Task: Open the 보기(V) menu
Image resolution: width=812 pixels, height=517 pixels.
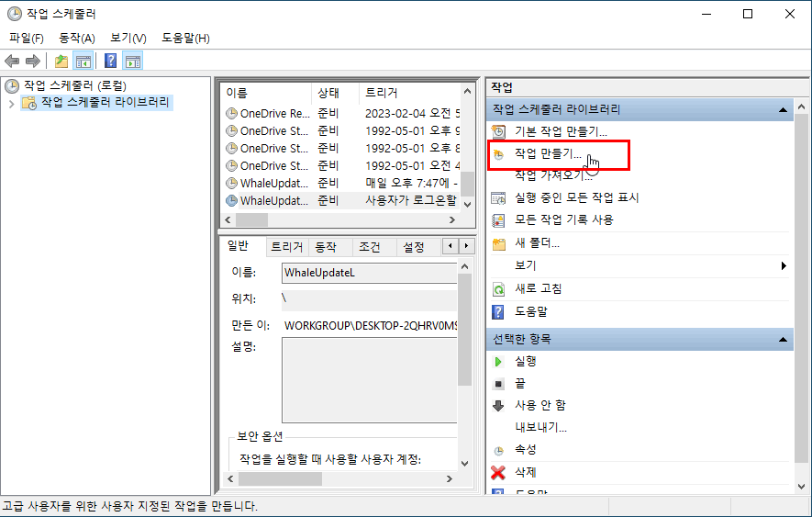Action: (128, 39)
